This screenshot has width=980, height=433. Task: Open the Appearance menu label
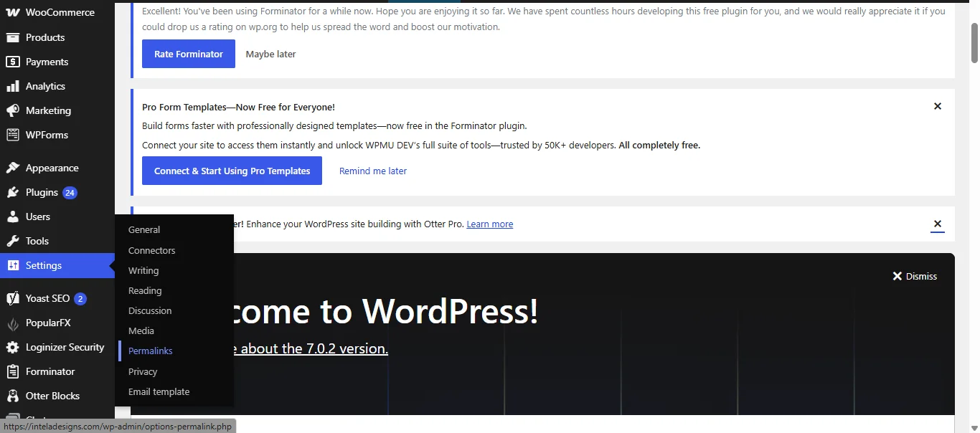[x=52, y=168]
